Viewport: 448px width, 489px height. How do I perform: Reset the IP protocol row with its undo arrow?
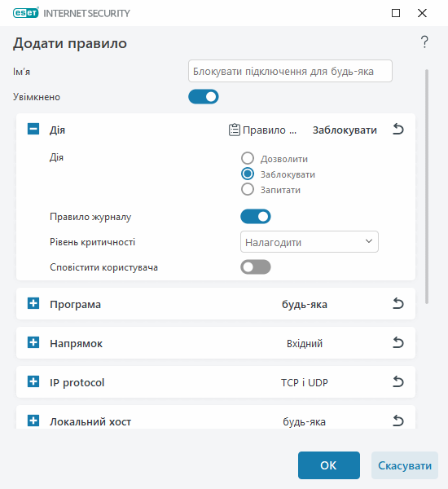(397, 381)
